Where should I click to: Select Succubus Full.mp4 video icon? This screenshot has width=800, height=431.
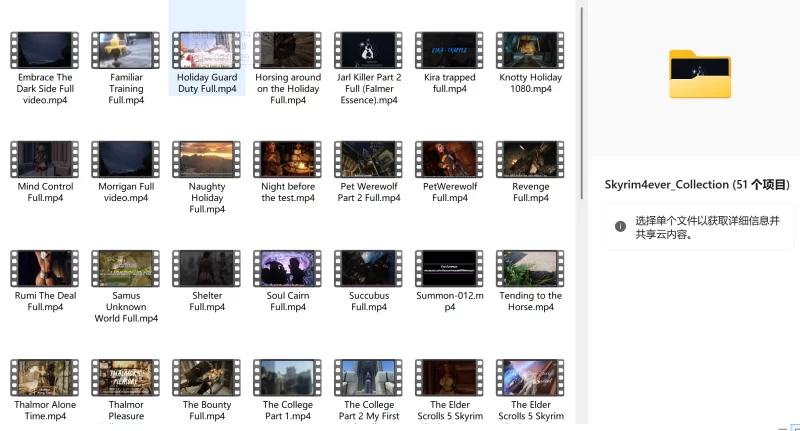tap(368, 268)
